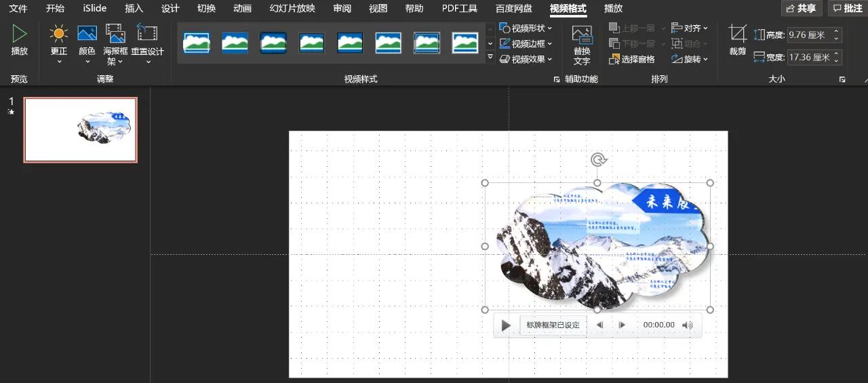Click the 重置设计 reset design icon
Image resolution: width=868 pixels, height=383 pixels.
tap(147, 34)
